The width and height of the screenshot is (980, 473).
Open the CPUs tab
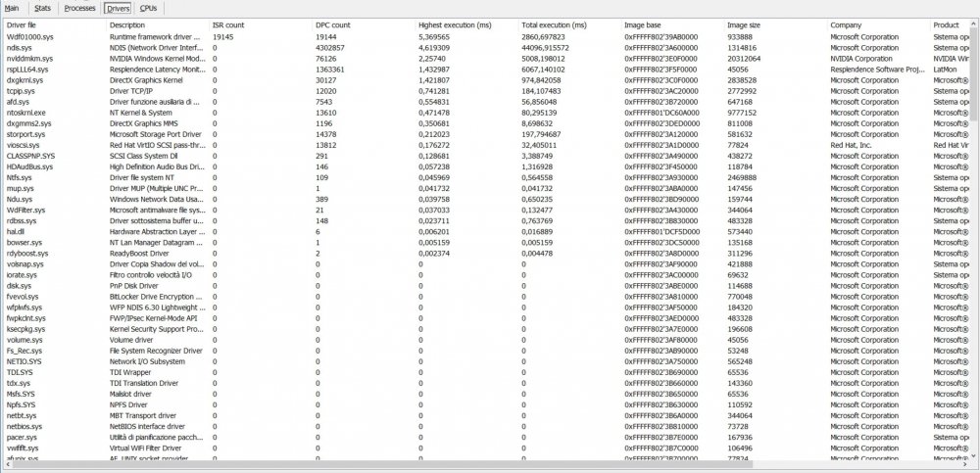tap(148, 8)
